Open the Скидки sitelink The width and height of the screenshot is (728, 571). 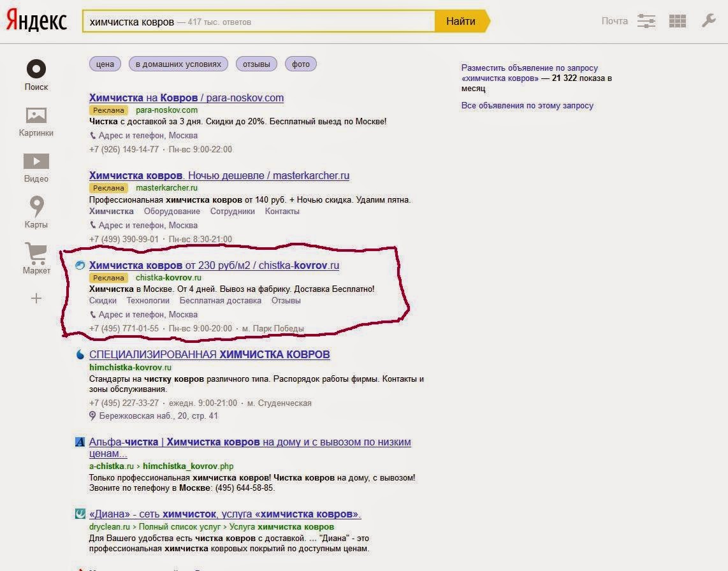pyautogui.click(x=103, y=300)
